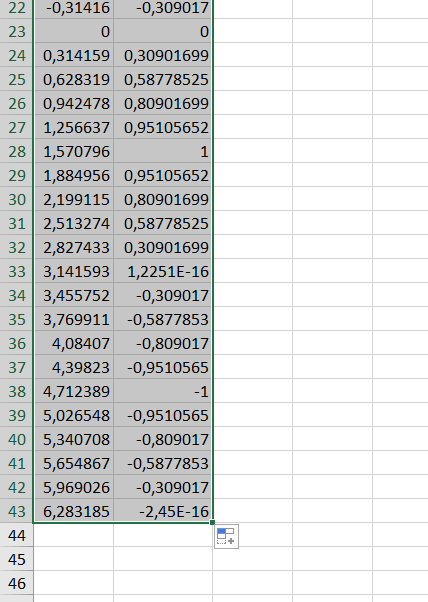428x602 pixels.
Task: Click cell containing 1,256637
Action: tap(74, 127)
